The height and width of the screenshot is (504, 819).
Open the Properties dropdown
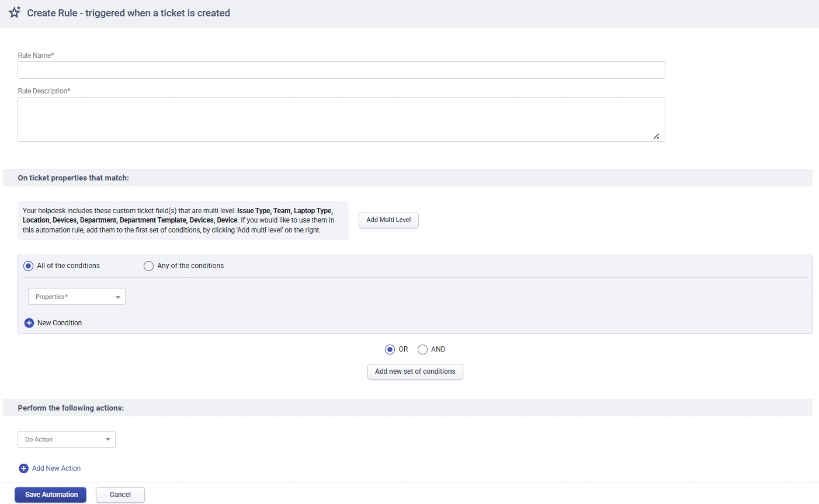[77, 297]
